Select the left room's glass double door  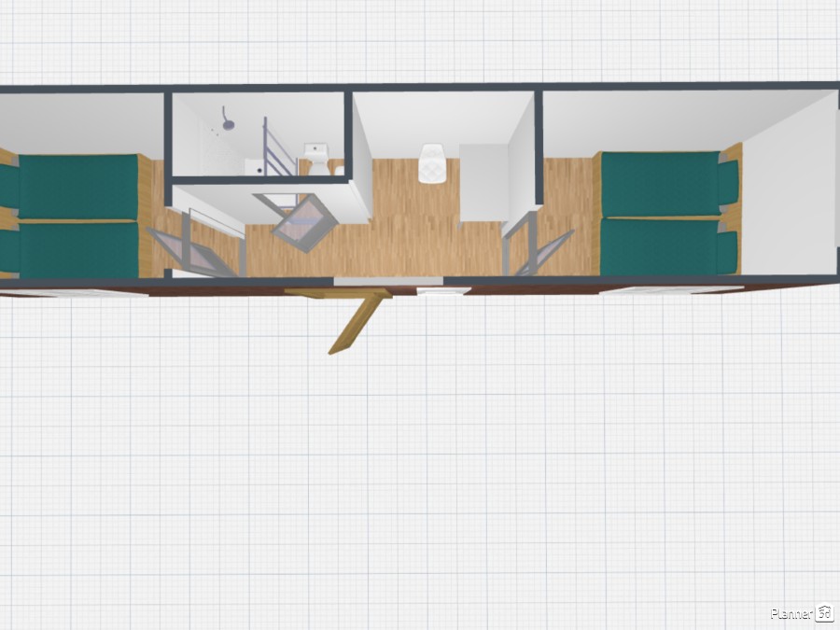[x=191, y=245]
